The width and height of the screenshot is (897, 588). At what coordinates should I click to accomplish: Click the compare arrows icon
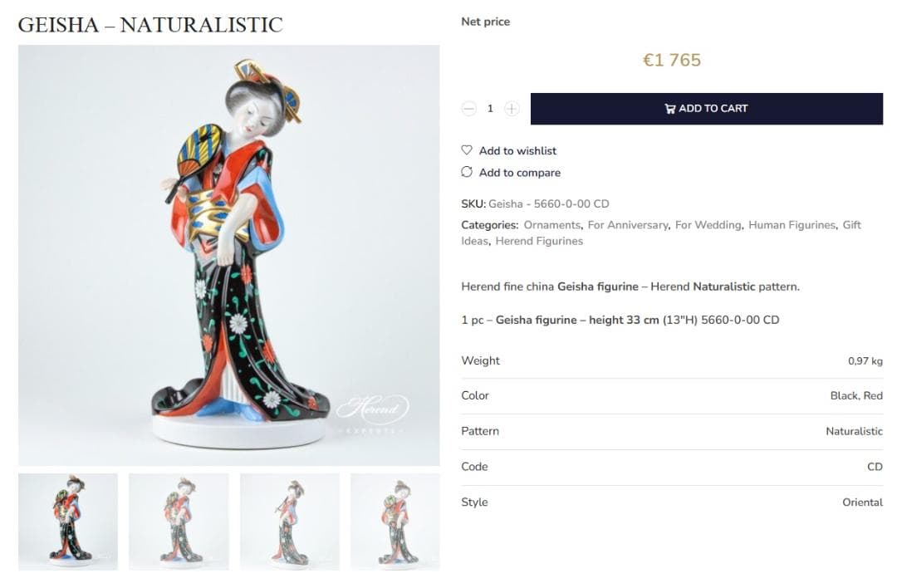tap(467, 172)
